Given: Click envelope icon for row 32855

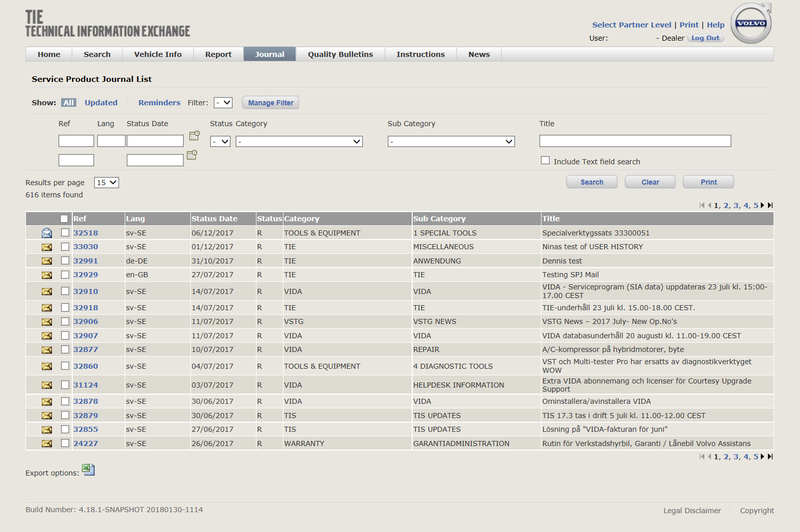Looking at the screenshot, I should click(47, 430).
